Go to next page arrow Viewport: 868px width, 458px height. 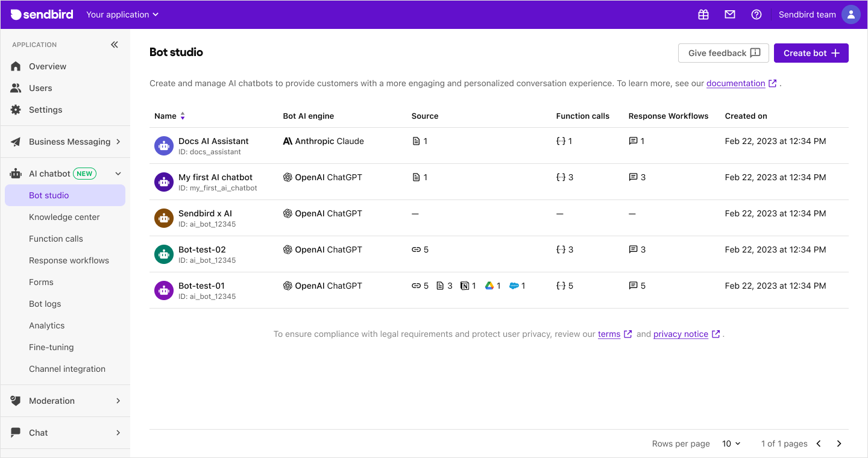[x=839, y=444]
